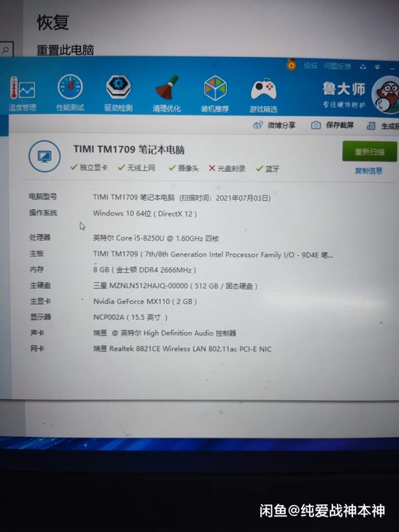Click 微博分享 share option
This screenshot has width=399, height=532.
click(274, 125)
